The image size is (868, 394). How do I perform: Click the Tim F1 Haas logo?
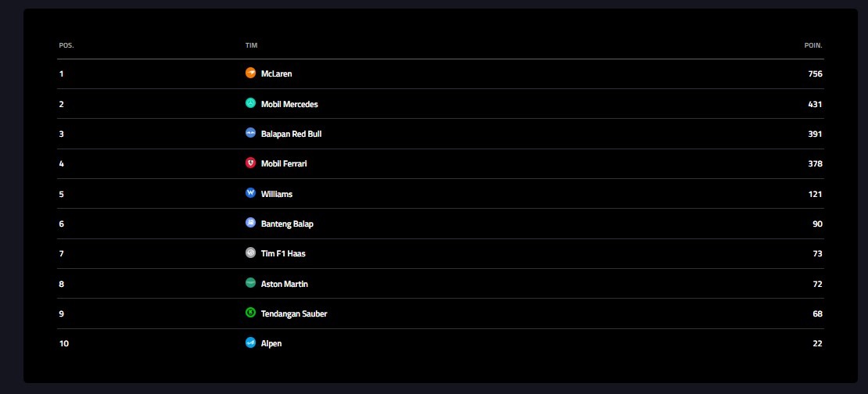tap(250, 253)
